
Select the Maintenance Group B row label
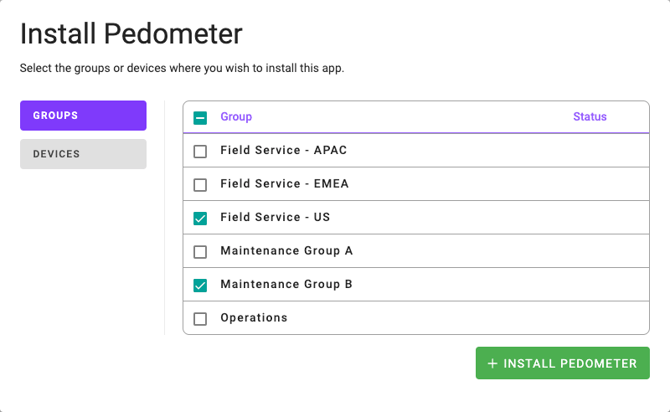point(286,284)
